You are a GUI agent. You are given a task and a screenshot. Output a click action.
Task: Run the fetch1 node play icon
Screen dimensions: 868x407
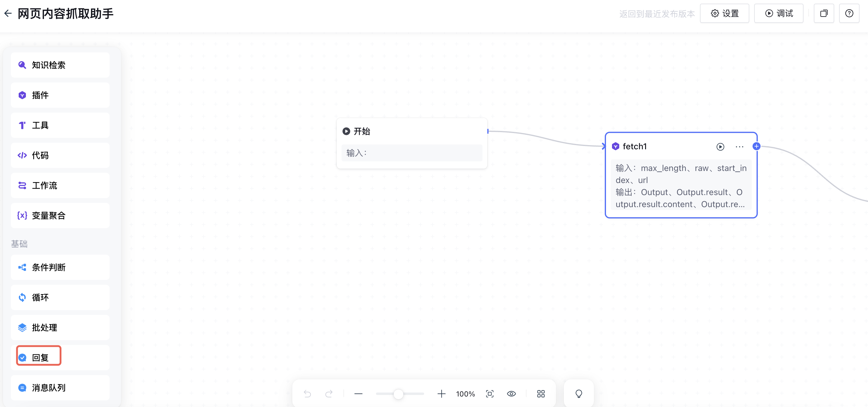pyautogui.click(x=720, y=147)
